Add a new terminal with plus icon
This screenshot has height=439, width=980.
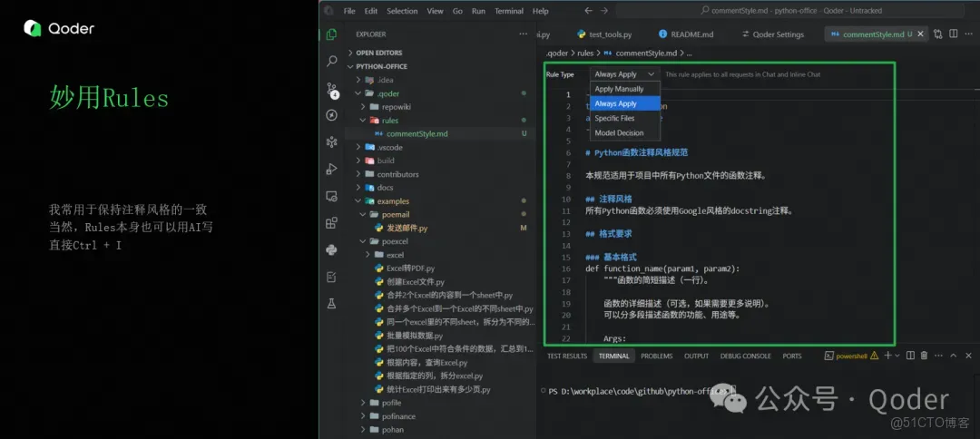coord(887,356)
